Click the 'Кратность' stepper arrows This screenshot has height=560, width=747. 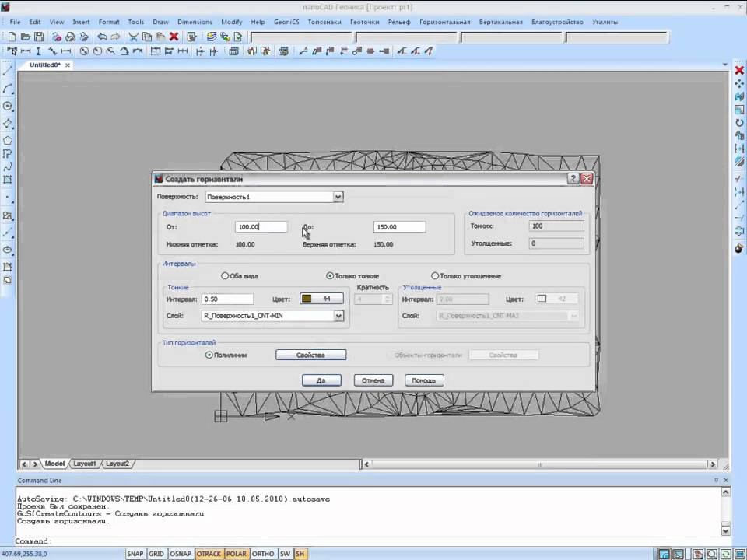point(387,299)
